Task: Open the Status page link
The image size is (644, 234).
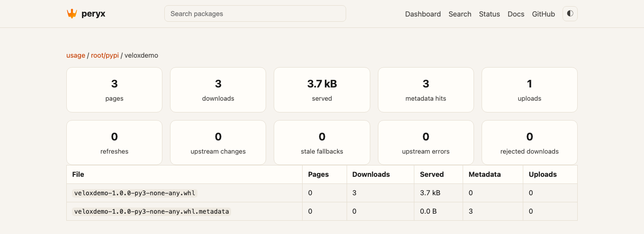Action: [490, 14]
